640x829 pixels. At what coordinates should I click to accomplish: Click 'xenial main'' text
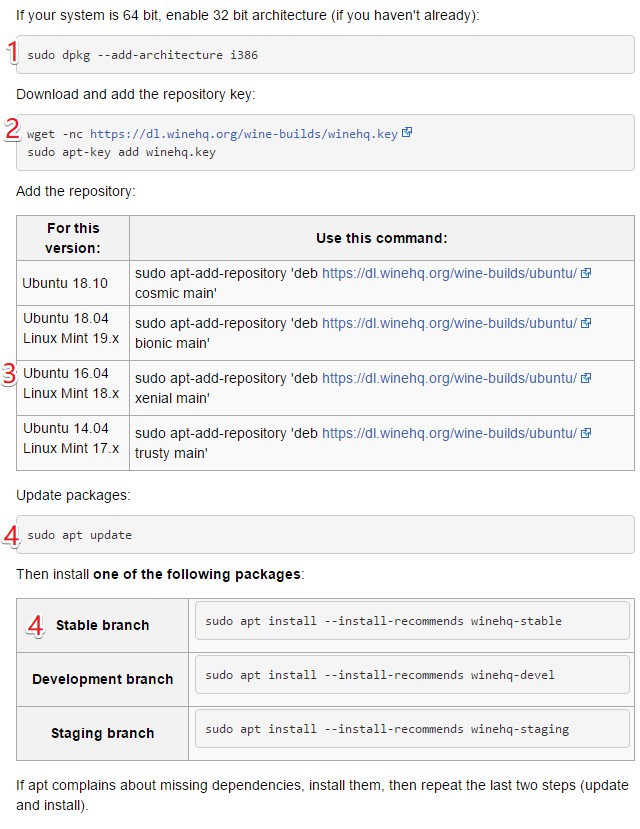(x=172, y=398)
